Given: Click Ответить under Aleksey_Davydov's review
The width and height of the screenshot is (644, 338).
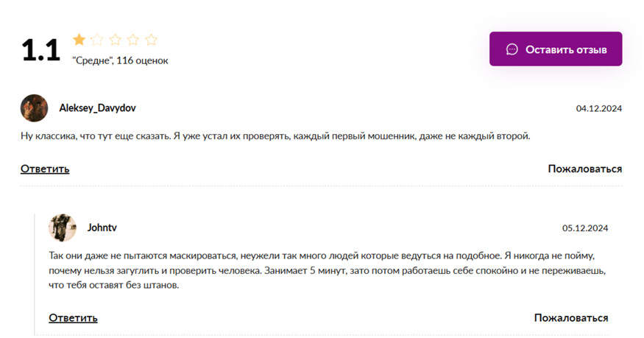Looking at the screenshot, I should pyautogui.click(x=45, y=169).
